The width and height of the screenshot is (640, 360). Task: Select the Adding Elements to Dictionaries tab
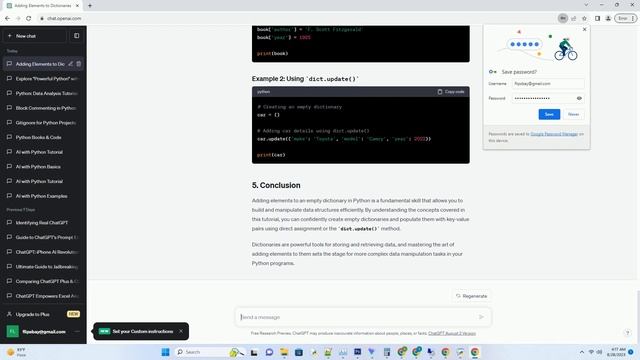pyautogui.click(x=42, y=6)
